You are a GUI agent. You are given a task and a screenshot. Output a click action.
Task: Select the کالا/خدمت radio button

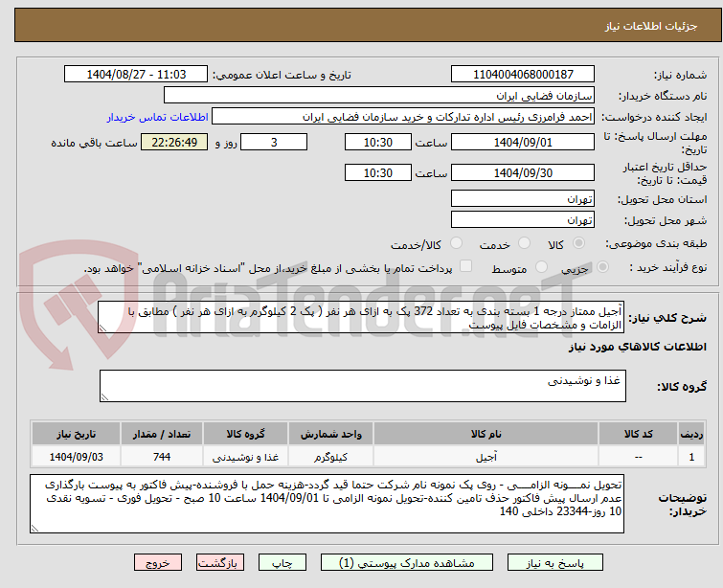pos(456,243)
